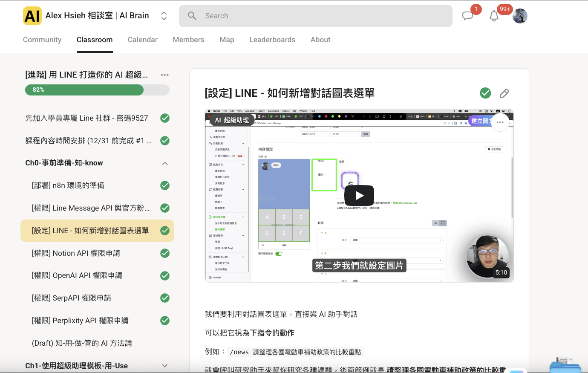
Task: Open the chat messages icon
Action: 468,16
